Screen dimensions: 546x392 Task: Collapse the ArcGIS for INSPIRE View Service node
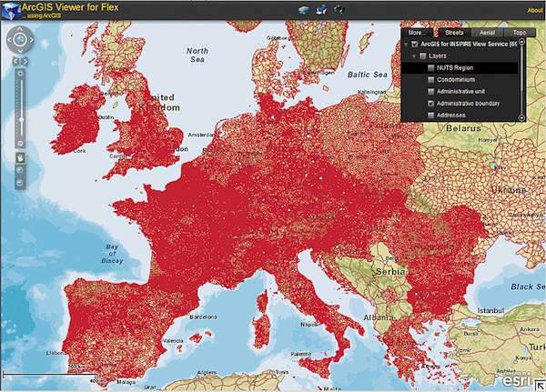[x=405, y=44]
